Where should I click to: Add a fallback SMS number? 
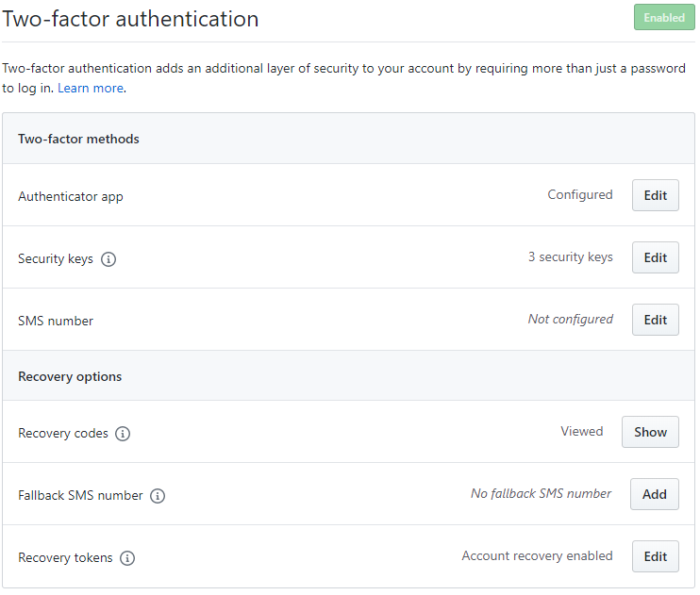click(655, 494)
